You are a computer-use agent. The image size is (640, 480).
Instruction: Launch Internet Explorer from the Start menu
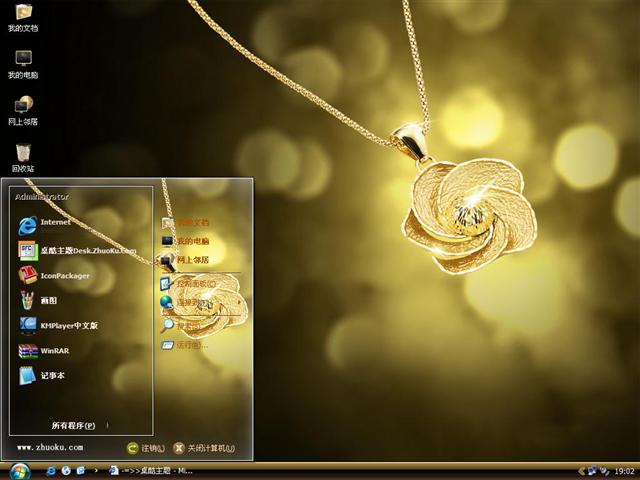(55, 222)
